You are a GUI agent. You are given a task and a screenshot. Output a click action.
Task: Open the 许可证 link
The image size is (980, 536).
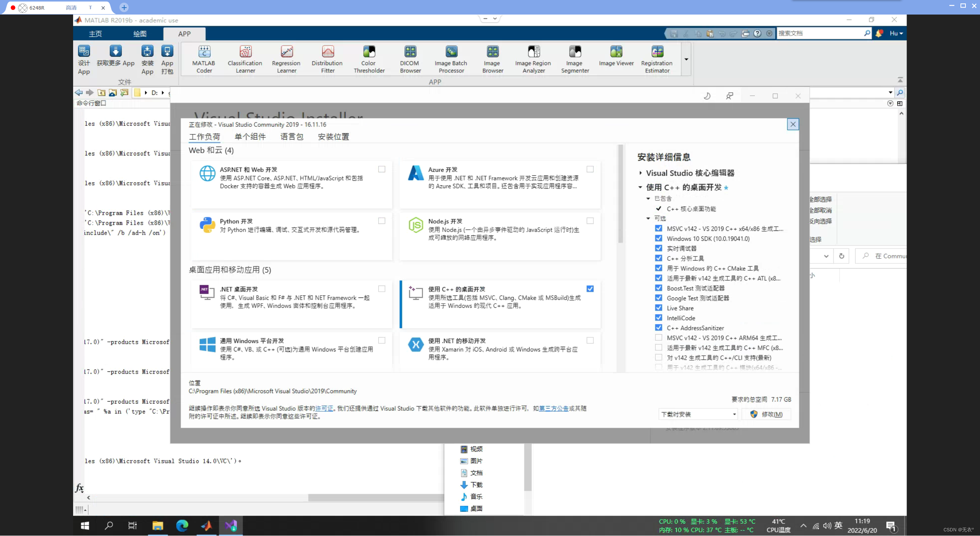pyautogui.click(x=323, y=408)
